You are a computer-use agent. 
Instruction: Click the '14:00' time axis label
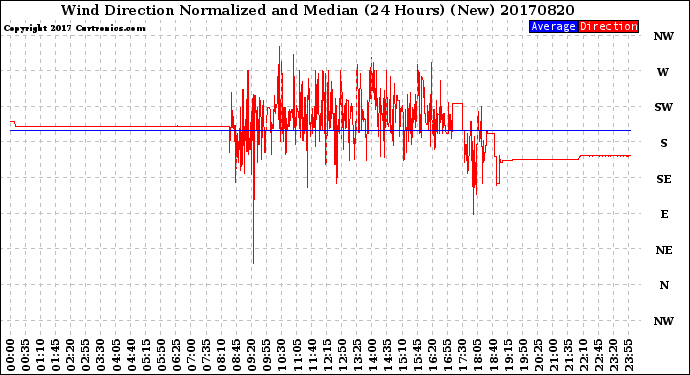pos(372,355)
